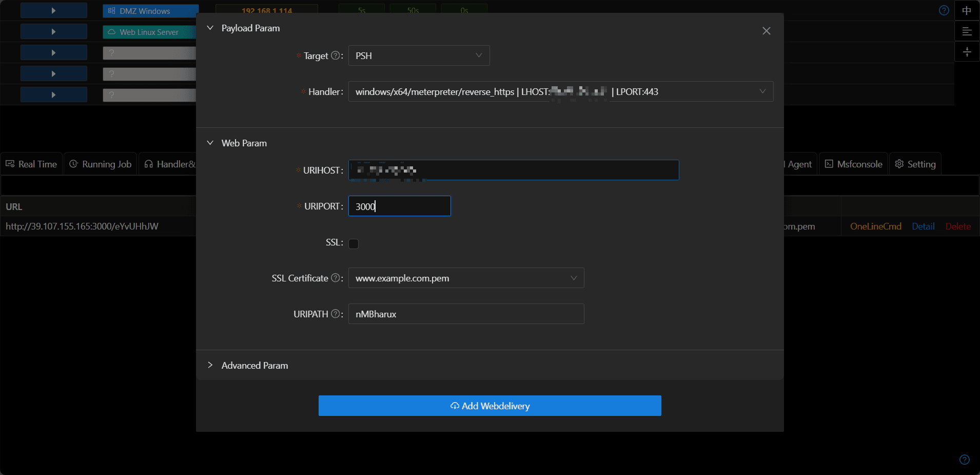
Task: Click the Add Webdelivery button
Action: coord(489,406)
